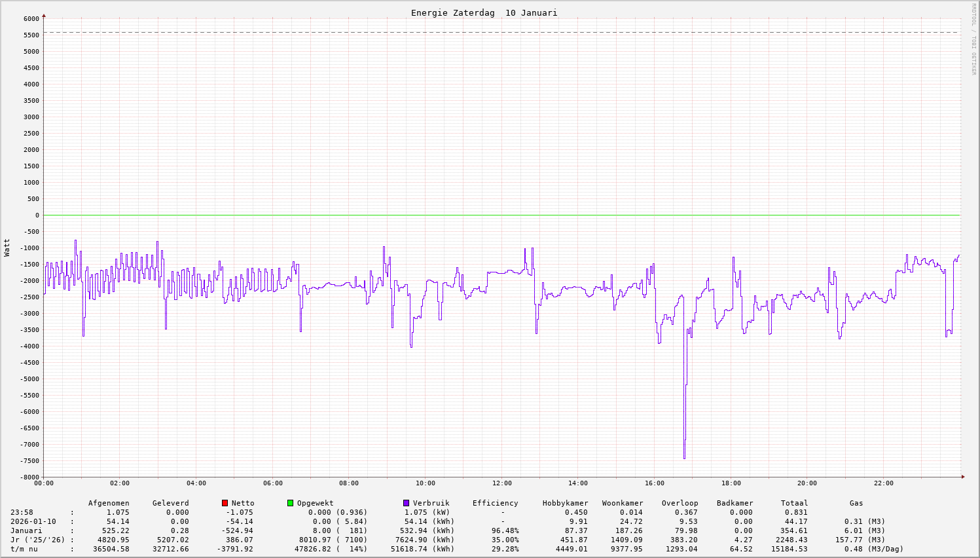The height and width of the screenshot is (558, 980).
Task: Click the Hobbykamer column header
Action: [x=565, y=503]
